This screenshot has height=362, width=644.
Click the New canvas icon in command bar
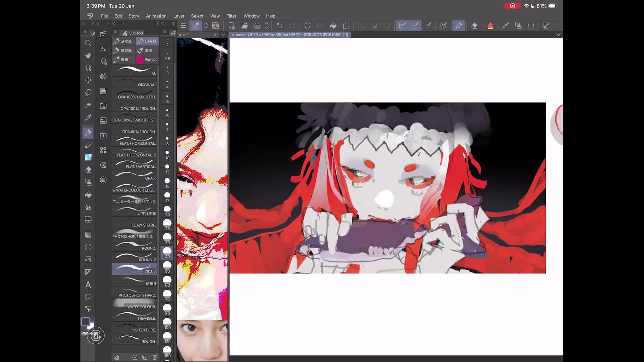coord(231,26)
